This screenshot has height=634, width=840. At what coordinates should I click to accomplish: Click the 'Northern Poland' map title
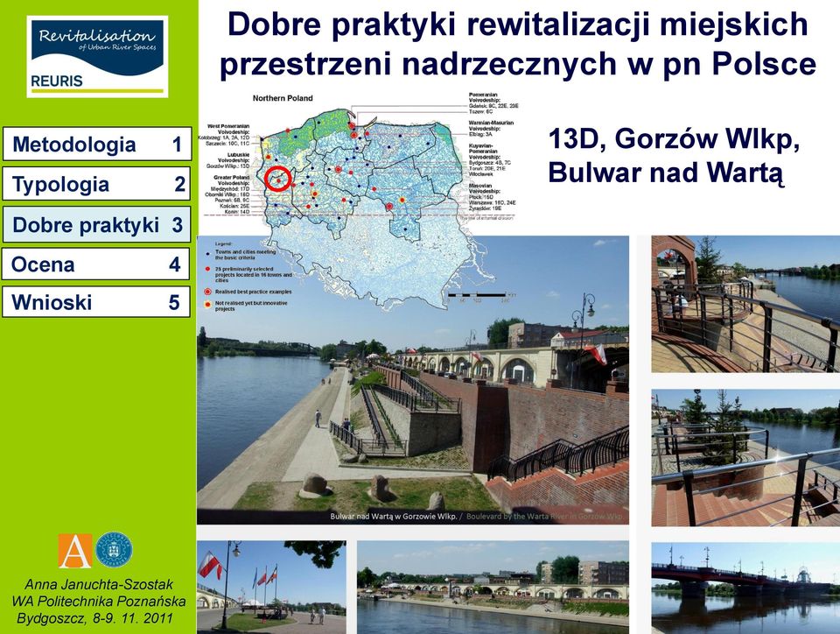pos(283,98)
